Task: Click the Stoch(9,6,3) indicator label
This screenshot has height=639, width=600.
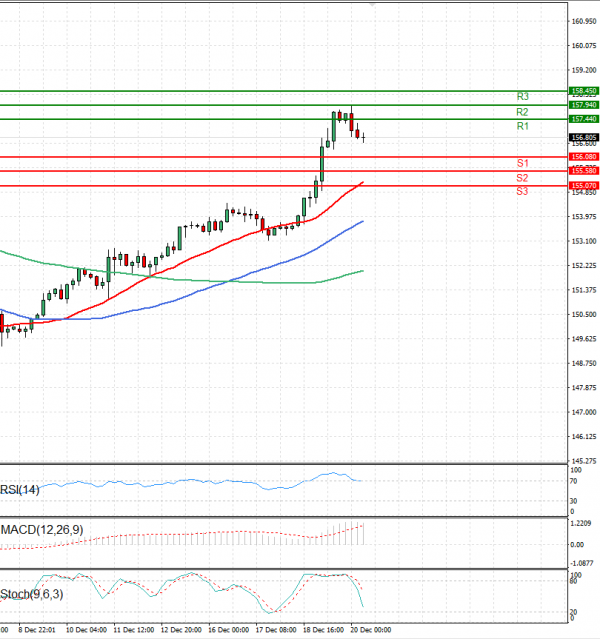Action: pyautogui.click(x=32, y=594)
